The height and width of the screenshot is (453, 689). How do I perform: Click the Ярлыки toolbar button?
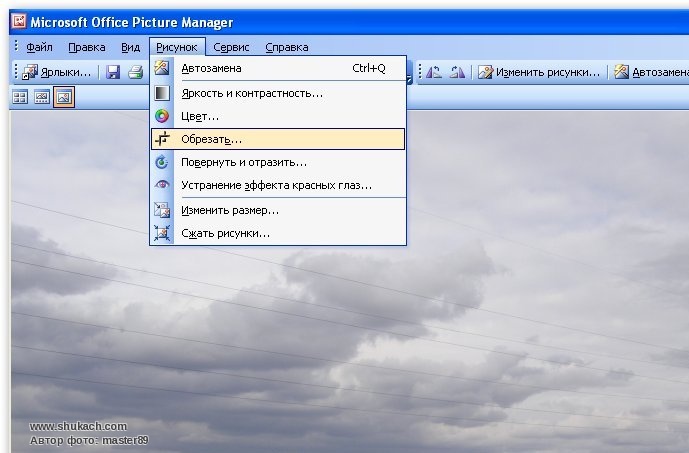tap(56, 72)
